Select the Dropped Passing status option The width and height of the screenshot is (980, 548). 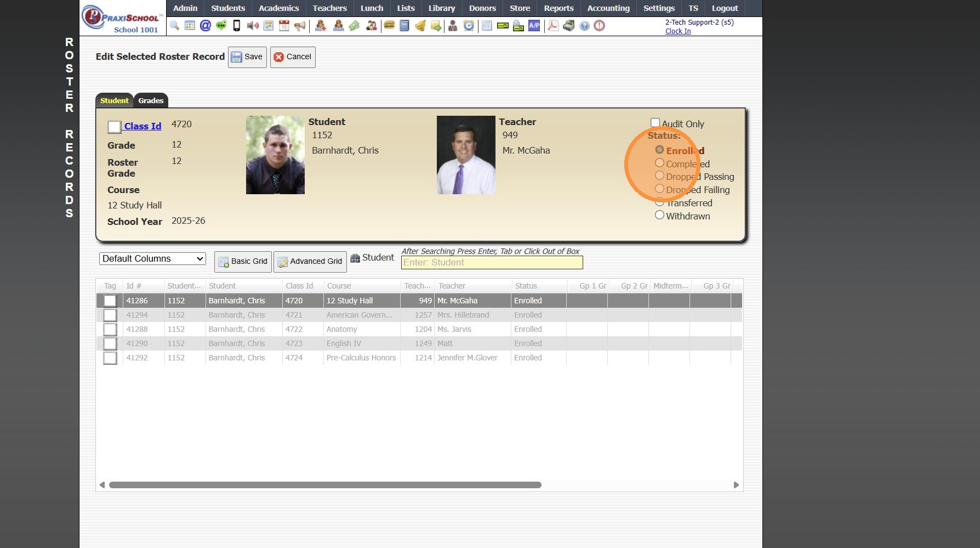(660, 176)
